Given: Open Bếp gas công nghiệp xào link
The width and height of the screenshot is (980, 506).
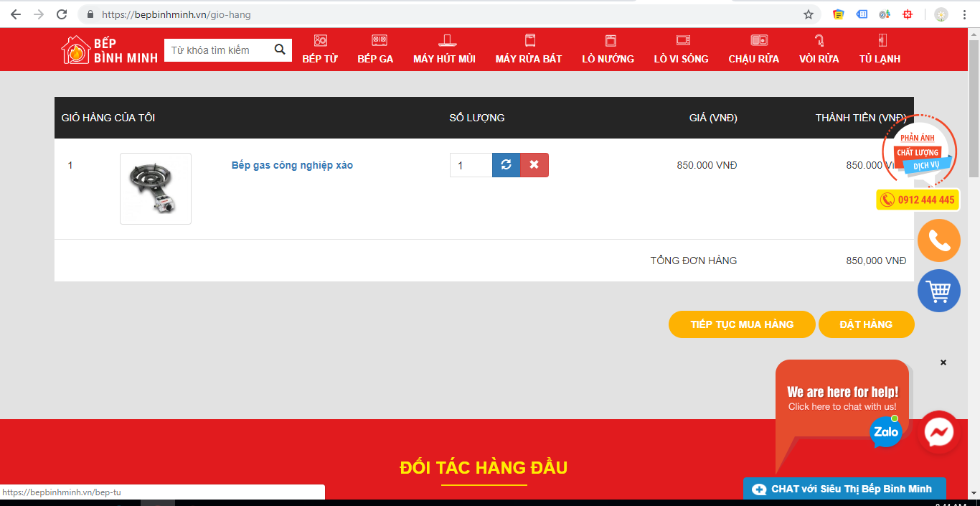Looking at the screenshot, I should click(x=292, y=165).
